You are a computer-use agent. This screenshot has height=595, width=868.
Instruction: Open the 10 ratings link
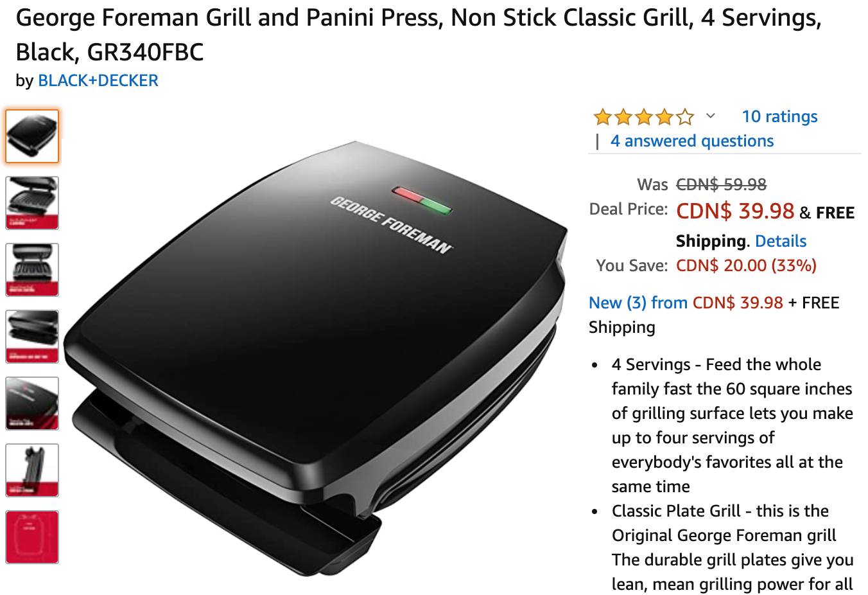pos(779,116)
